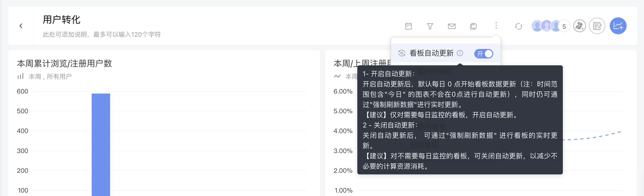Click the dashboard title 用户转化
Screen dimensions: 644x196
coord(61,20)
